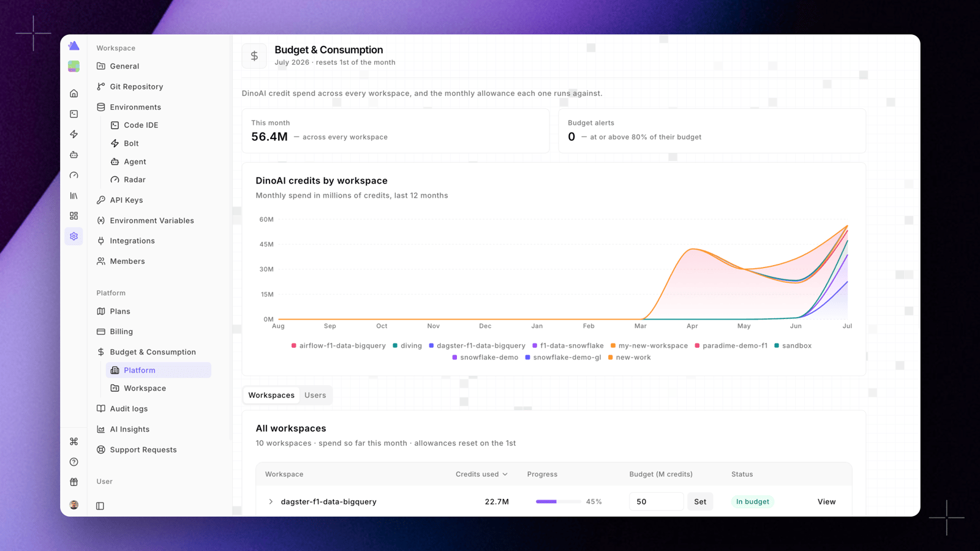This screenshot has width=980, height=551.
Task: Go to Home via the house icon in rail
Action: [x=73, y=94]
